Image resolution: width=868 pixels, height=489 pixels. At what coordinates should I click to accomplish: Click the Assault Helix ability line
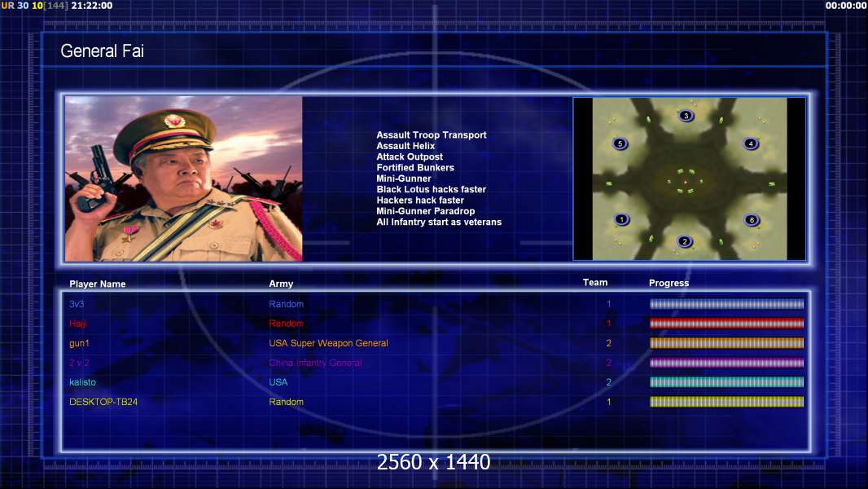pyautogui.click(x=406, y=146)
